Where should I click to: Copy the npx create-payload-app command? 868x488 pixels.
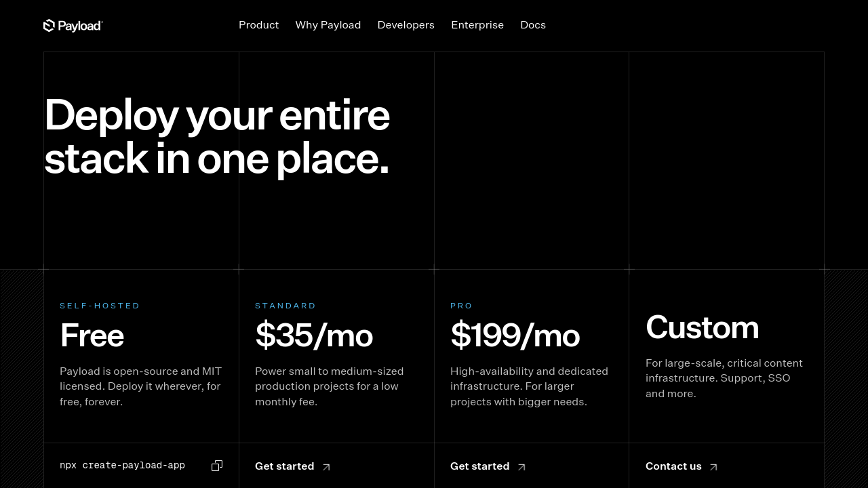coord(217,466)
